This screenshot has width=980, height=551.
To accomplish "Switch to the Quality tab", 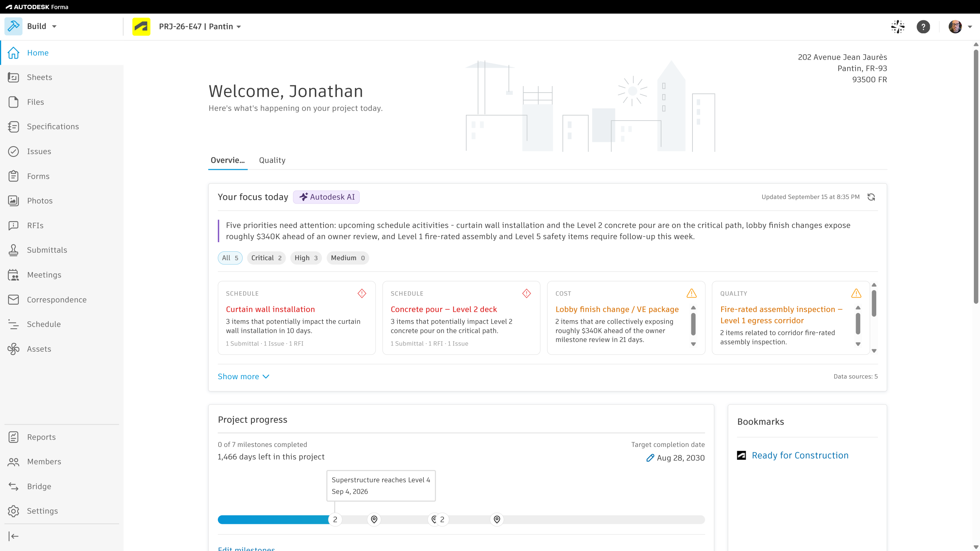I will point(272,160).
